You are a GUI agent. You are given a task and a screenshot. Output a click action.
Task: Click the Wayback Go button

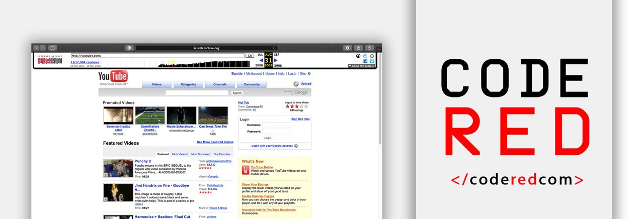coord(250,56)
